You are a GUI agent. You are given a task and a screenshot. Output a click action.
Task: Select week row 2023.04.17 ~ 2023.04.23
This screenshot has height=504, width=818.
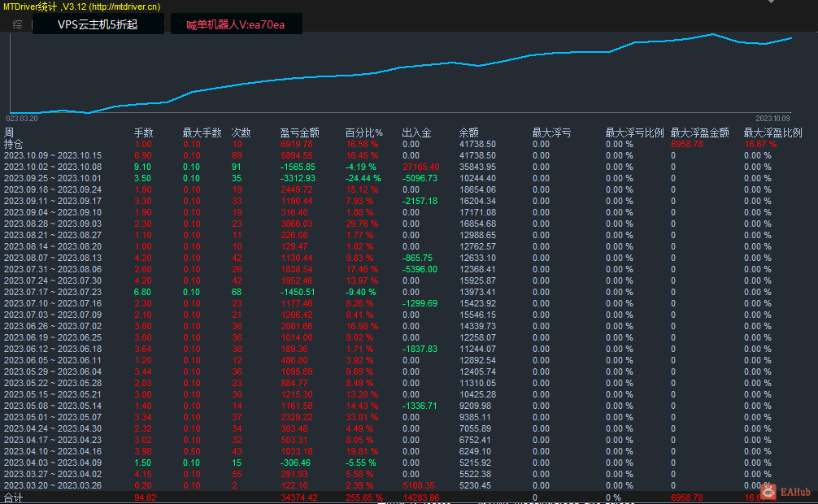(x=53, y=440)
